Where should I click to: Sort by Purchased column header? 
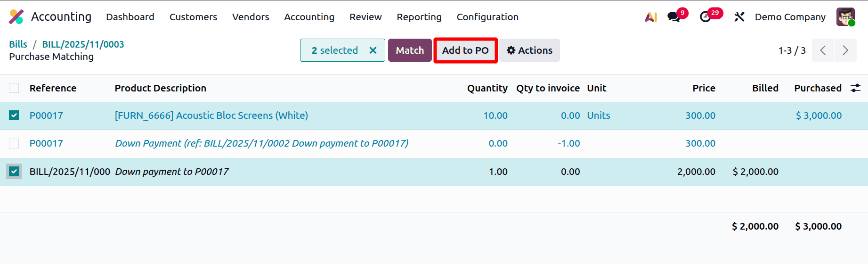(x=818, y=88)
